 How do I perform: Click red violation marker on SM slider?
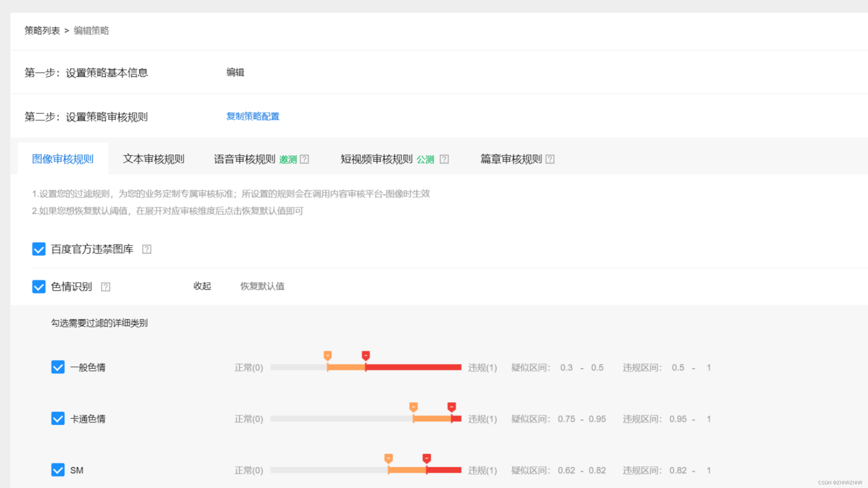pyautogui.click(x=427, y=458)
